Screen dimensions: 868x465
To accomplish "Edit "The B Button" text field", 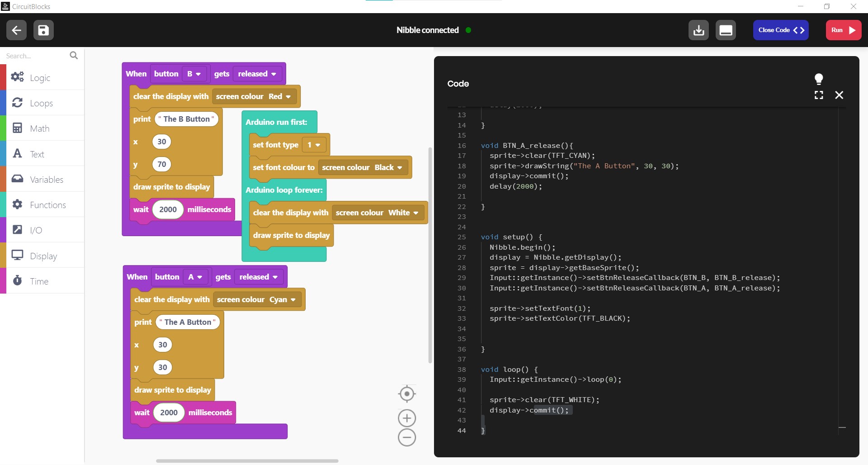I will coord(187,119).
